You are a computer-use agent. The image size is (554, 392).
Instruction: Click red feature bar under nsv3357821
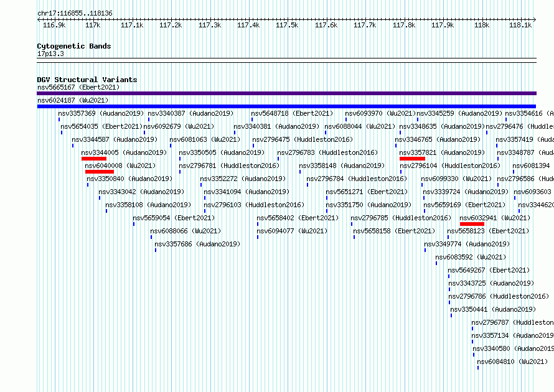[412, 159]
